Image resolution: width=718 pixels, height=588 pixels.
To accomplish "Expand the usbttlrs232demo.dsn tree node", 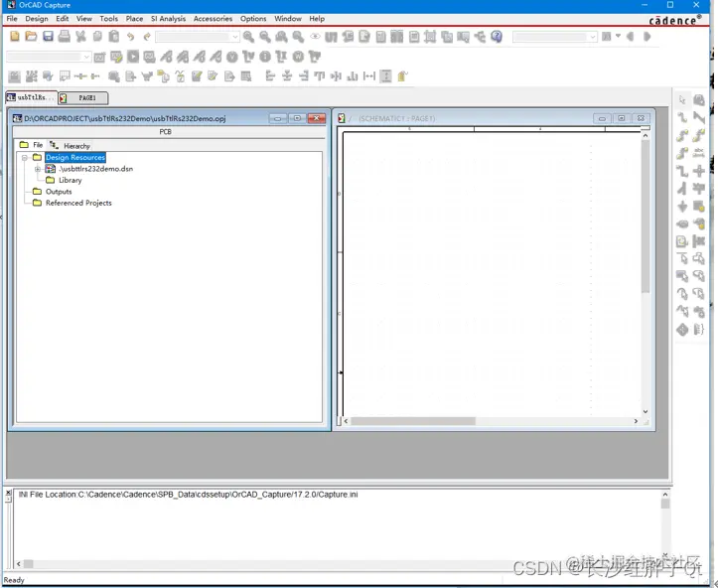I will pyautogui.click(x=38, y=169).
